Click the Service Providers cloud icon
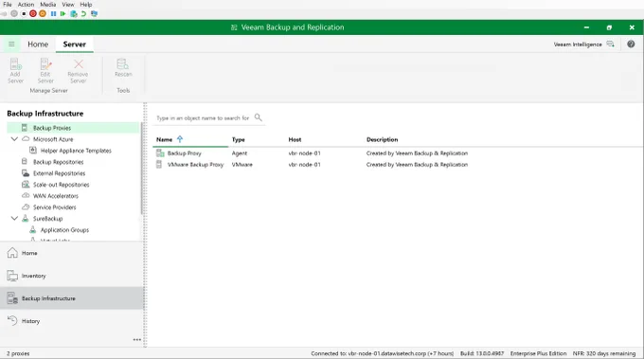Screen dimensions: 644x359 click(x=26, y=207)
